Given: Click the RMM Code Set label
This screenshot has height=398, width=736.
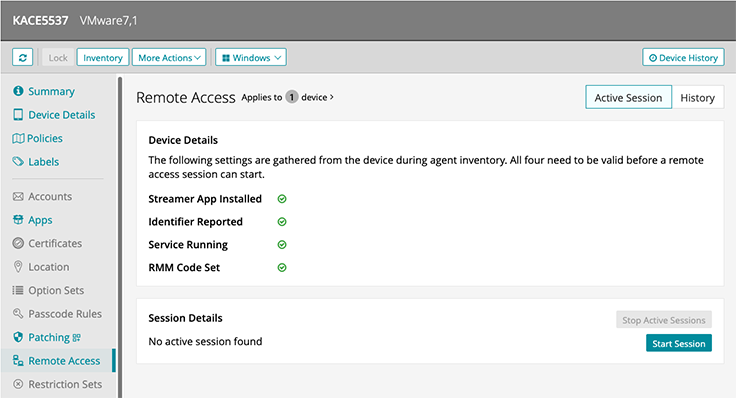Looking at the screenshot, I should click(x=184, y=268).
